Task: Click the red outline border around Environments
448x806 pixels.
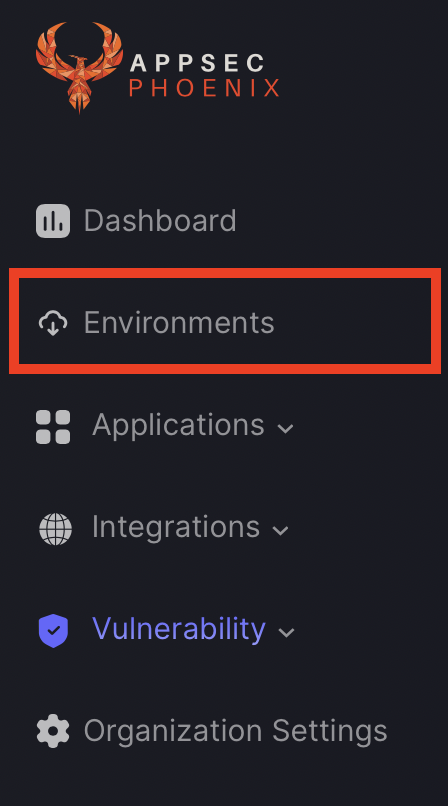Action: (x=225, y=273)
